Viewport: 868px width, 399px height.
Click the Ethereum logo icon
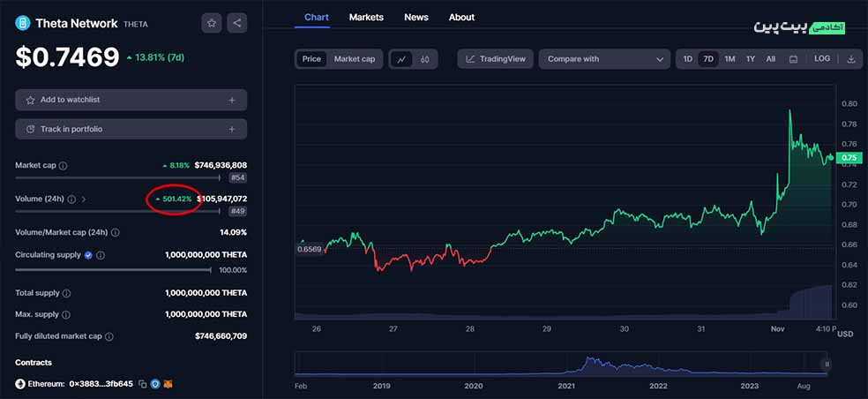pos(20,383)
